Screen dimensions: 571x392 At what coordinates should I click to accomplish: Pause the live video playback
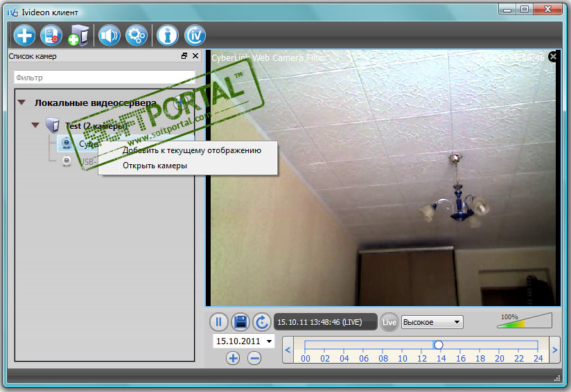[x=219, y=322]
